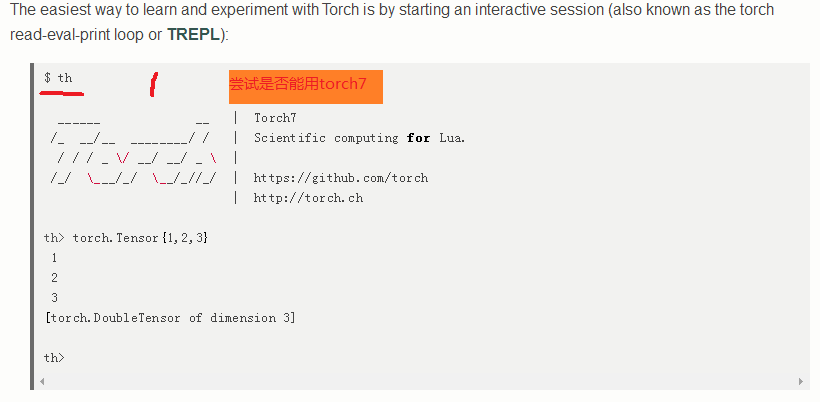
Task: Click the output value 3 in tensor
Action: pos(54,298)
